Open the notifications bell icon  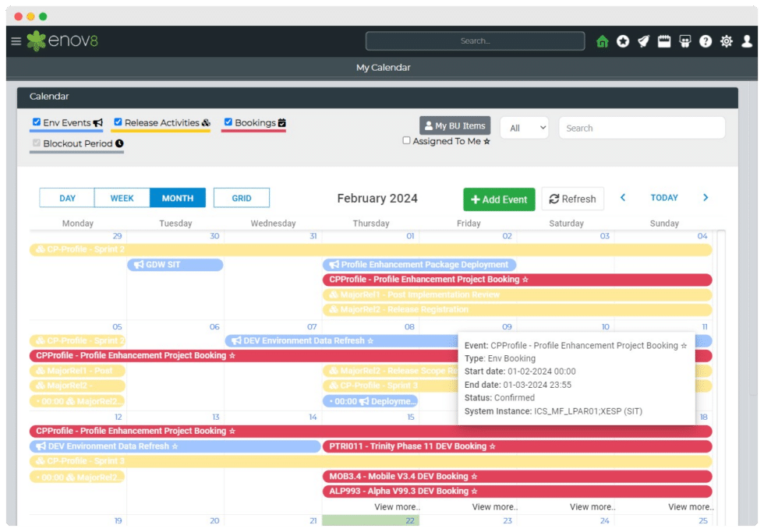(x=643, y=41)
